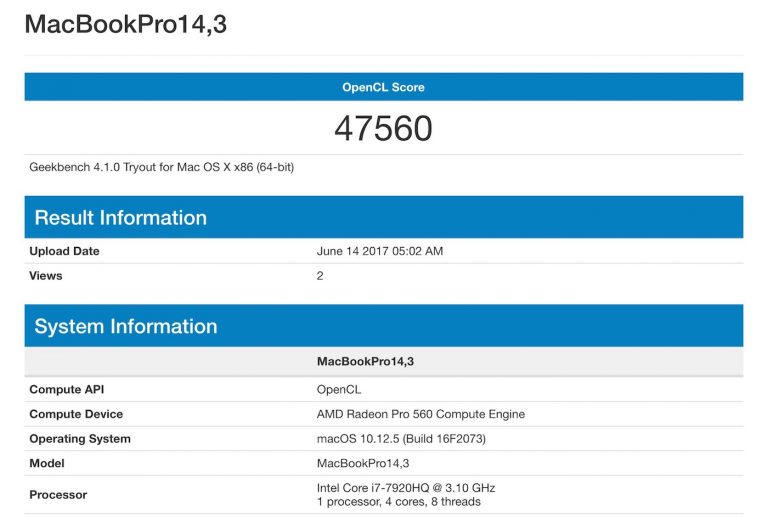The width and height of the screenshot is (768, 517).
Task: Click the System Information section header
Action: point(384,326)
